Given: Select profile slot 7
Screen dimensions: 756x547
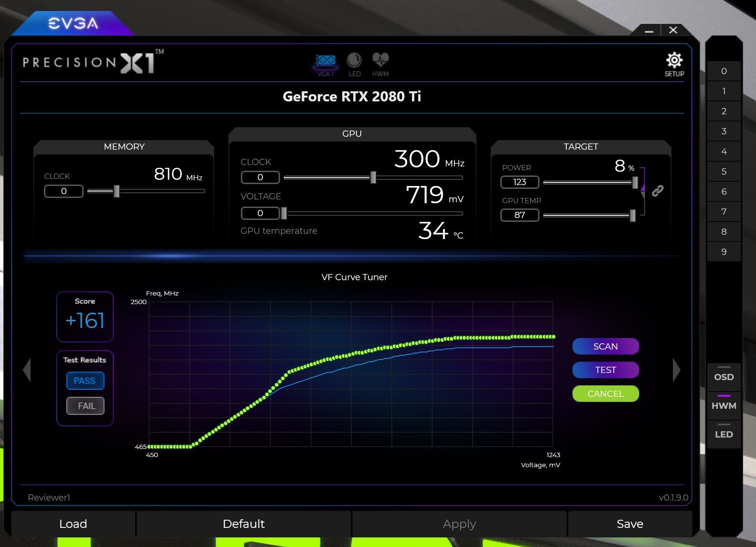Looking at the screenshot, I should tap(724, 211).
